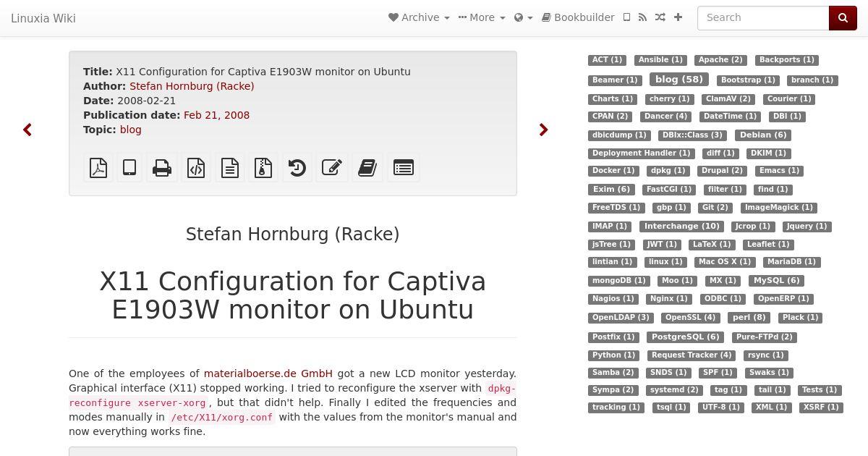This screenshot has height=456, width=868.
Task: Open the Bookbuilder page
Action: click(578, 17)
